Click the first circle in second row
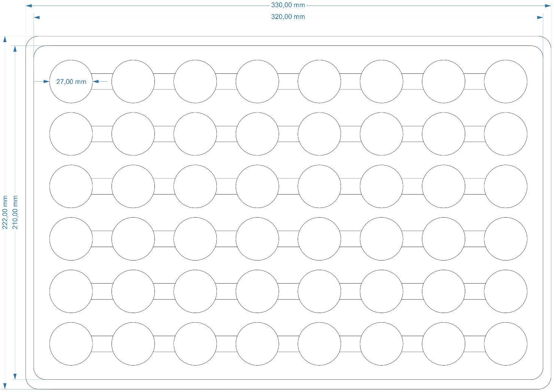The height and width of the screenshot is (392, 554). (x=71, y=134)
